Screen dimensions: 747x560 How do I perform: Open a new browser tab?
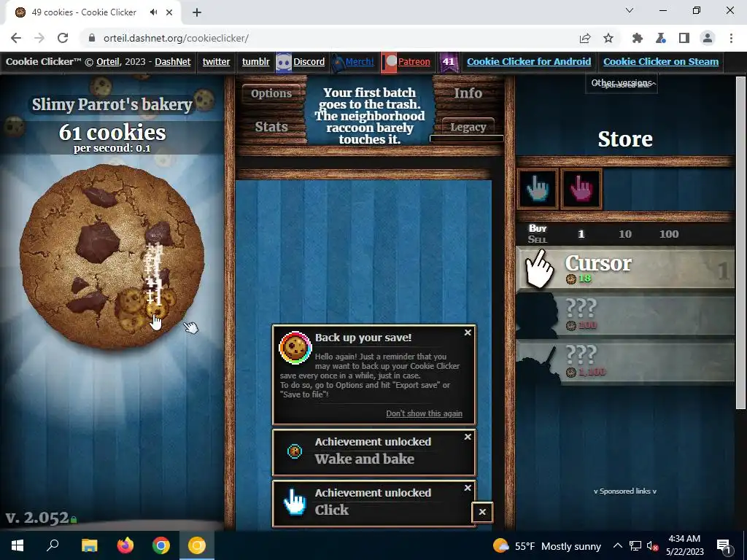[x=197, y=12]
